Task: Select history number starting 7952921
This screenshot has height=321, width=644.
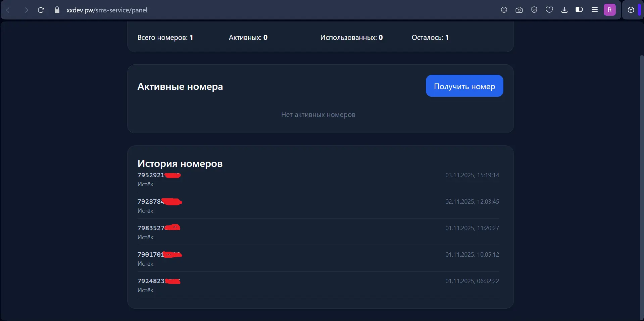Action: pyautogui.click(x=159, y=175)
